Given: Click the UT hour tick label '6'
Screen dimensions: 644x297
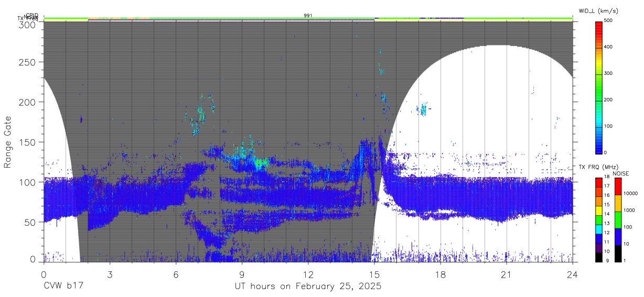Looking at the screenshot, I should click(176, 274).
